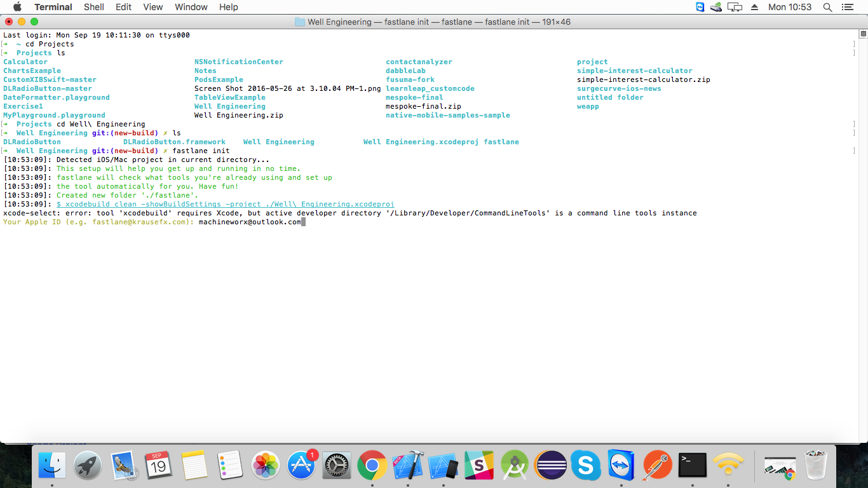Viewport: 868px width, 488px height.
Task: Switch to Terminal icon in Dock
Action: (693, 466)
